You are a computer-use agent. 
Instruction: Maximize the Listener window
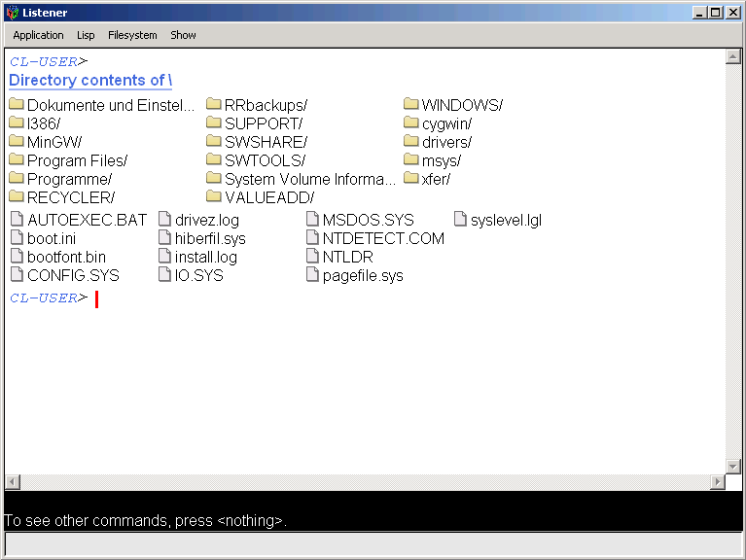click(x=716, y=13)
